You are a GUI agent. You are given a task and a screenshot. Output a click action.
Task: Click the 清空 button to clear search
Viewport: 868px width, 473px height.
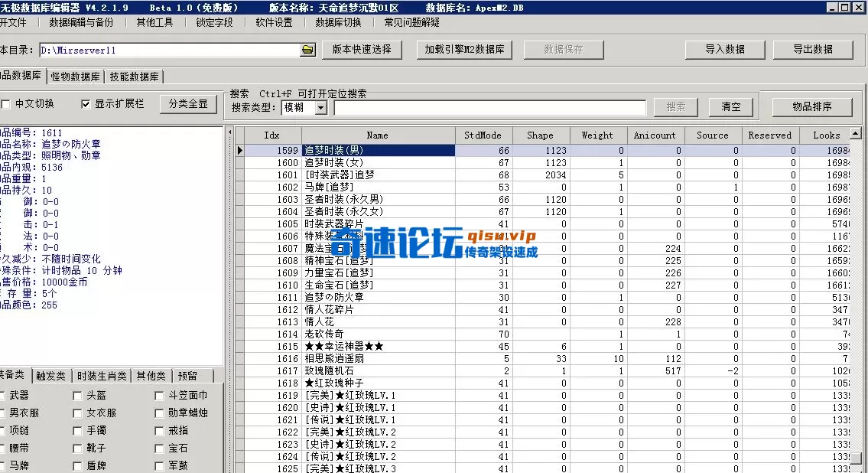click(x=730, y=106)
